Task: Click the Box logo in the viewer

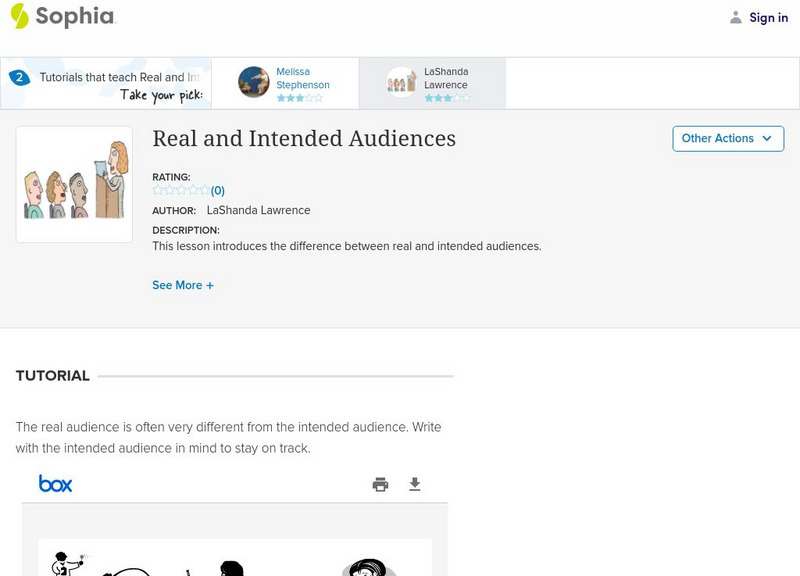Action: coord(55,484)
